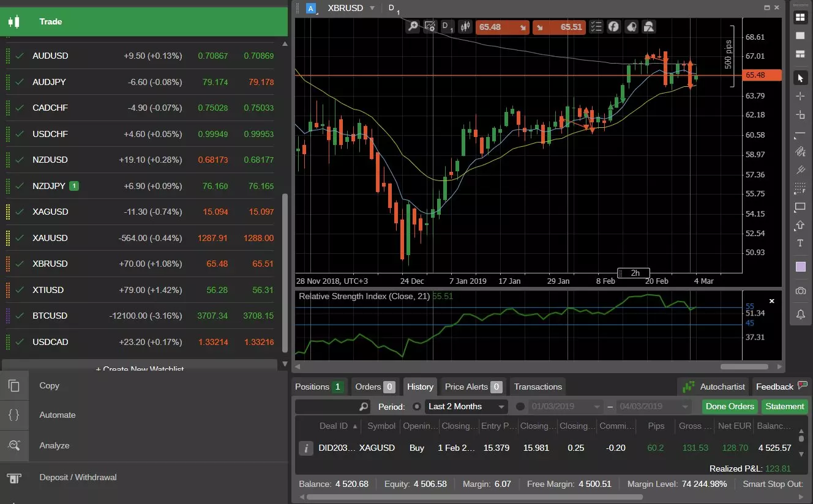
Task: Switch to the Price Alerts tab
Action: pos(473,387)
